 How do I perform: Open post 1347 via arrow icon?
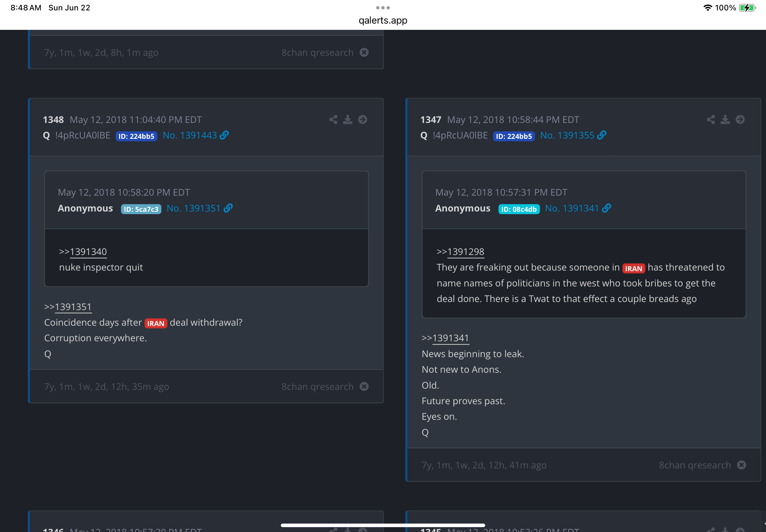(740, 119)
